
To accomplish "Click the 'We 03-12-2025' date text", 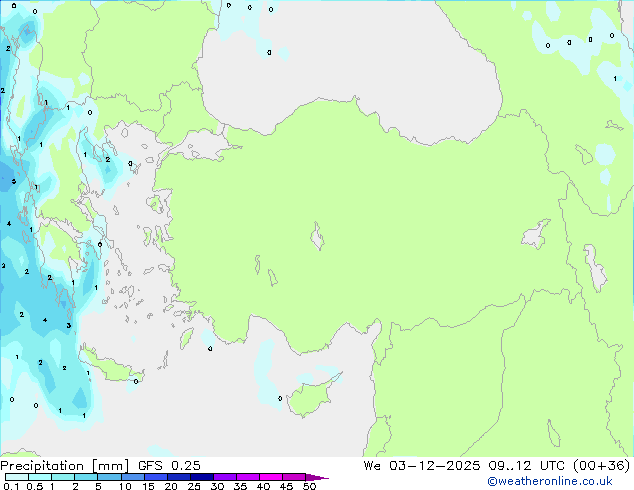I will pos(422,466).
